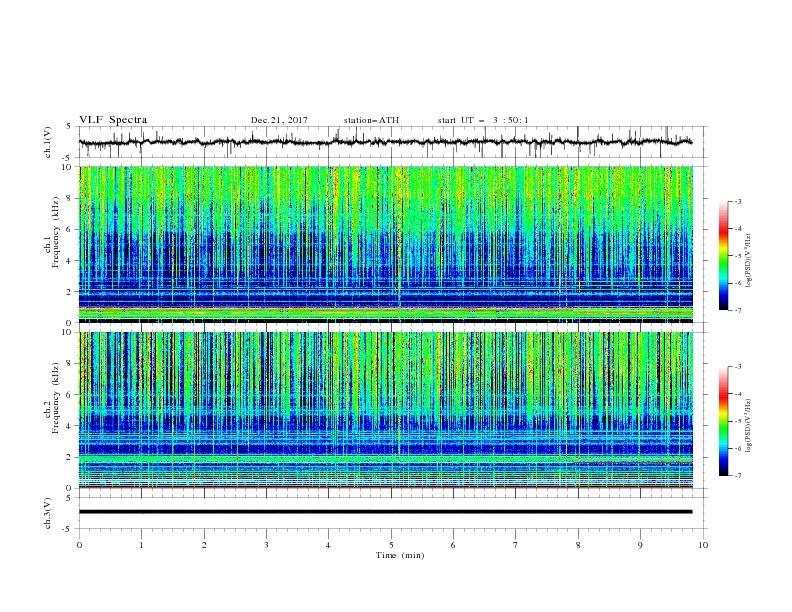Select the "start UT = 3 : 50: 1" text
This screenshot has width=792, height=612.
pos(483,120)
